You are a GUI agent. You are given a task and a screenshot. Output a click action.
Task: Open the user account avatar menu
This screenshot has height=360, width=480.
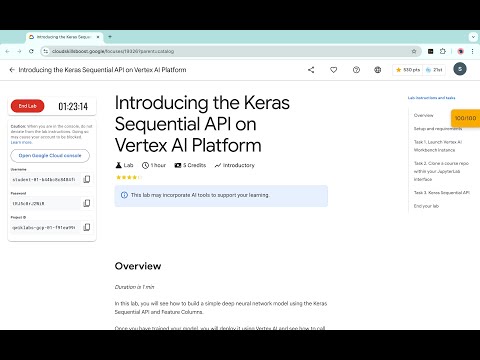(460, 69)
